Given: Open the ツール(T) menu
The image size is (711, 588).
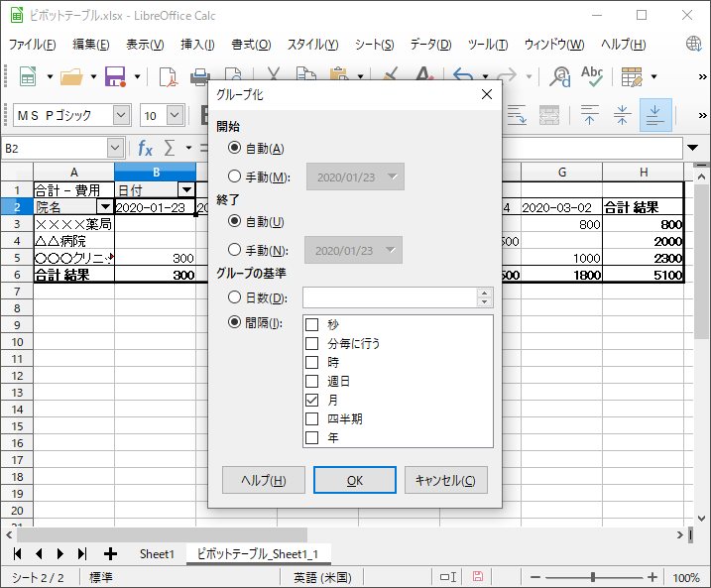Looking at the screenshot, I should click(x=488, y=45).
